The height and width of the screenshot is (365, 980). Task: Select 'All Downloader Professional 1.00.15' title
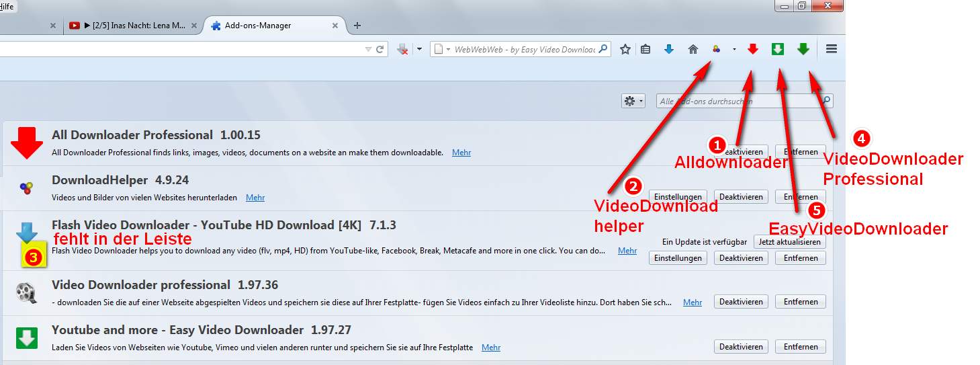(x=156, y=135)
